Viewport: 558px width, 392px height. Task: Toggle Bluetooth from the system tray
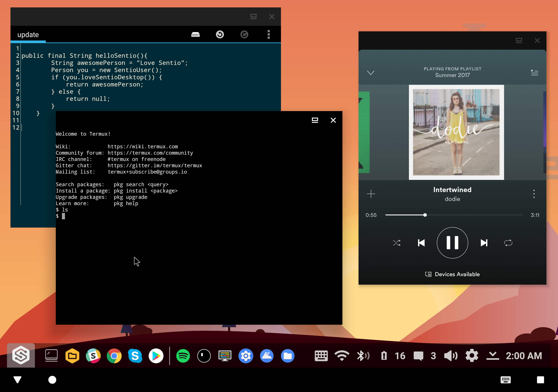[363, 356]
